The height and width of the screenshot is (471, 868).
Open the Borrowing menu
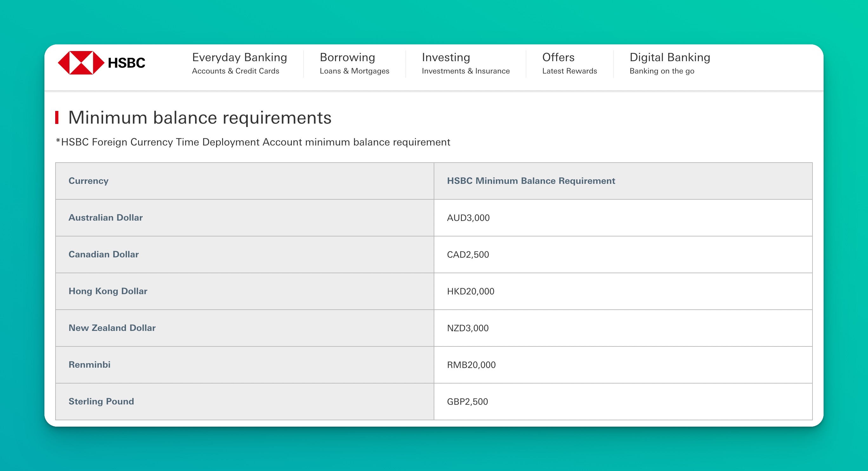click(347, 57)
